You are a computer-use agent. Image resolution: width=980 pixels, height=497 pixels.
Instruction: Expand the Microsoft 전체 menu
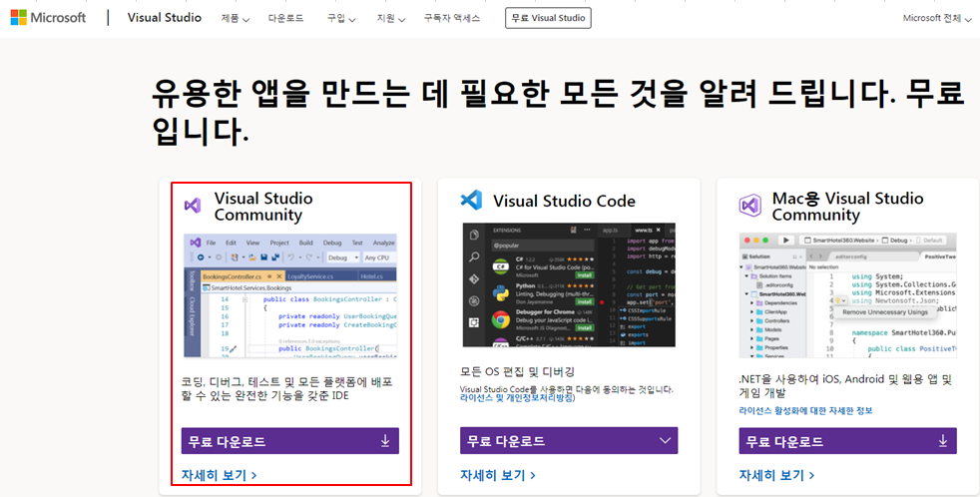click(937, 18)
